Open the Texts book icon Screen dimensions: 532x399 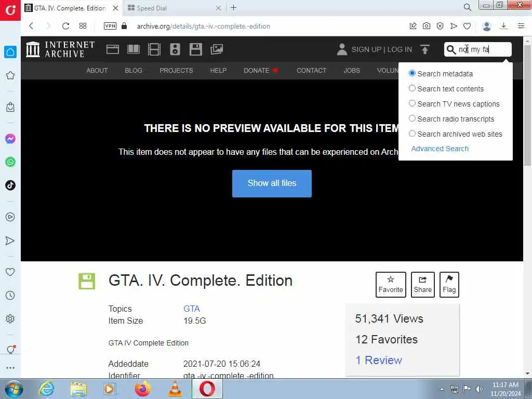(134, 49)
